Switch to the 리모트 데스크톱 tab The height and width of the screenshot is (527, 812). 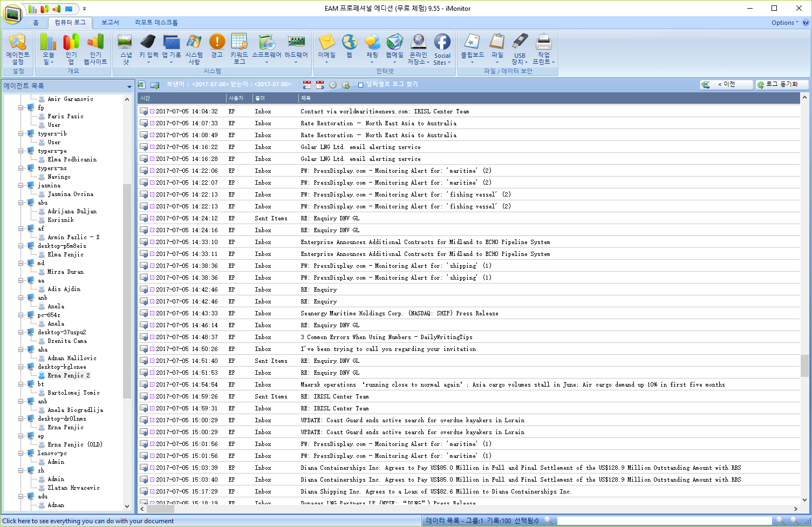[156, 23]
